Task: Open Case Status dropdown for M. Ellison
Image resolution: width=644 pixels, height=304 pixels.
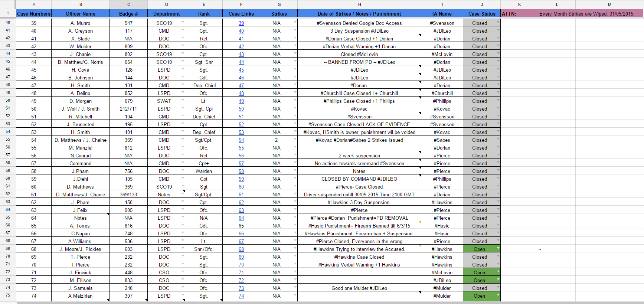Action: click(x=498, y=280)
